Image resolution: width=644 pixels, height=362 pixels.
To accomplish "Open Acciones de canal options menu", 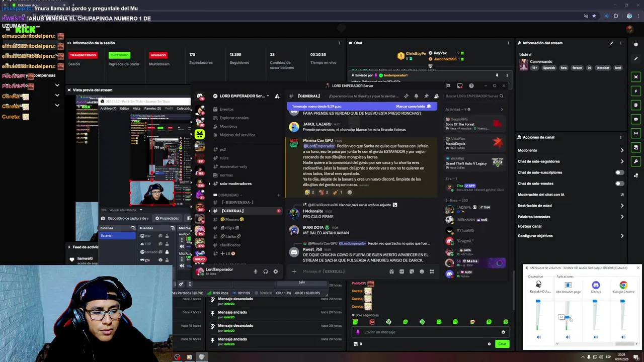I will pos(621,137).
